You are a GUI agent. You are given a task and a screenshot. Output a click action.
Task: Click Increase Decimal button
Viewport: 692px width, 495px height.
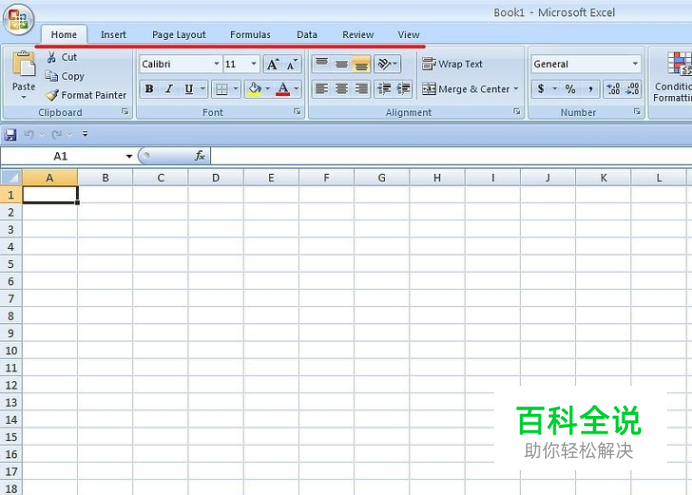pos(613,89)
